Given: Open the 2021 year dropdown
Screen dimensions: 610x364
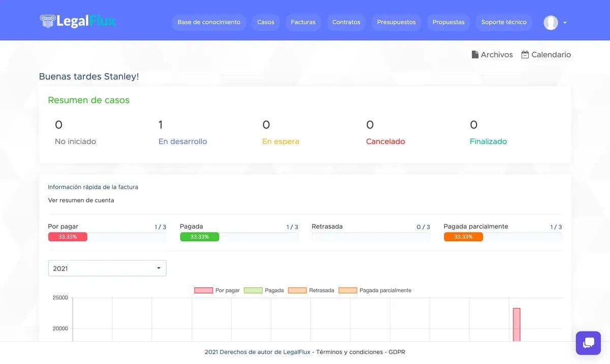Looking at the screenshot, I should coord(107,268).
